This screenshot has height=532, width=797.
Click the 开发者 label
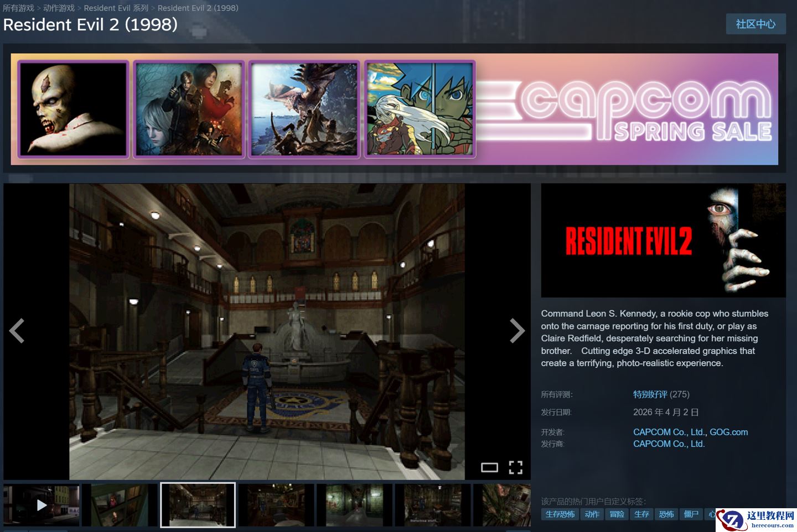(x=553, y=432)
